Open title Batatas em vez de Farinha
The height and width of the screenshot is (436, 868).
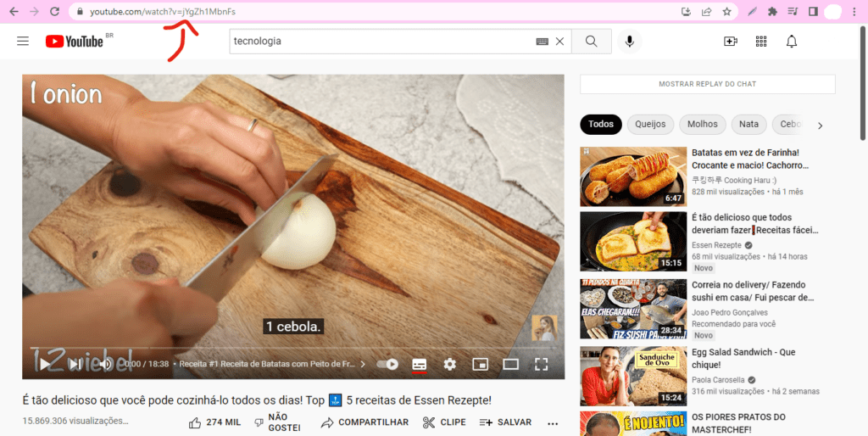click(750, 159)
